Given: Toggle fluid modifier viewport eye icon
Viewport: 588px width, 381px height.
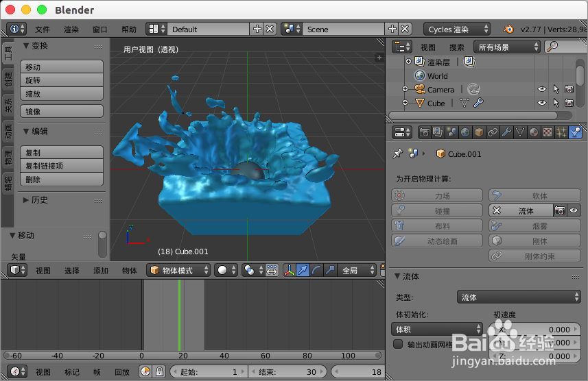Looking at the screenshot, I should point(574,210).
